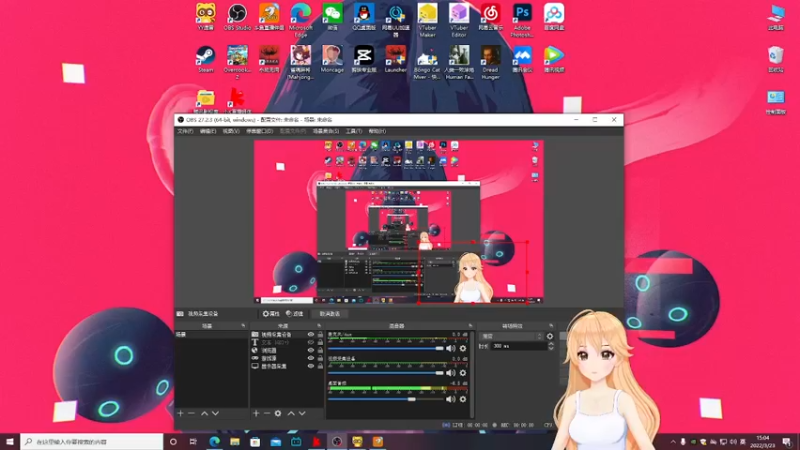The width and height of the screenshot is (800, 450).
Task: Move selected source up
Action: [291, 413]
